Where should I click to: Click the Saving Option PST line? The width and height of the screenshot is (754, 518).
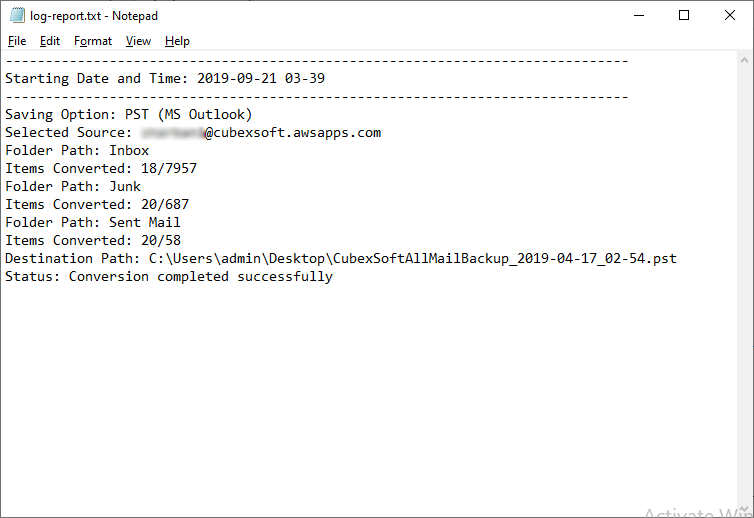click(128, 114)
